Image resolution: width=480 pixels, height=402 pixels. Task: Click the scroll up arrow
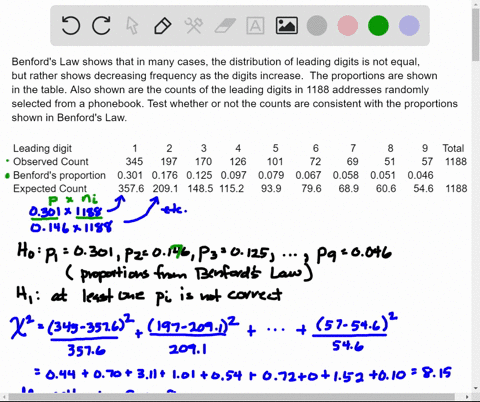coord(476,3)
